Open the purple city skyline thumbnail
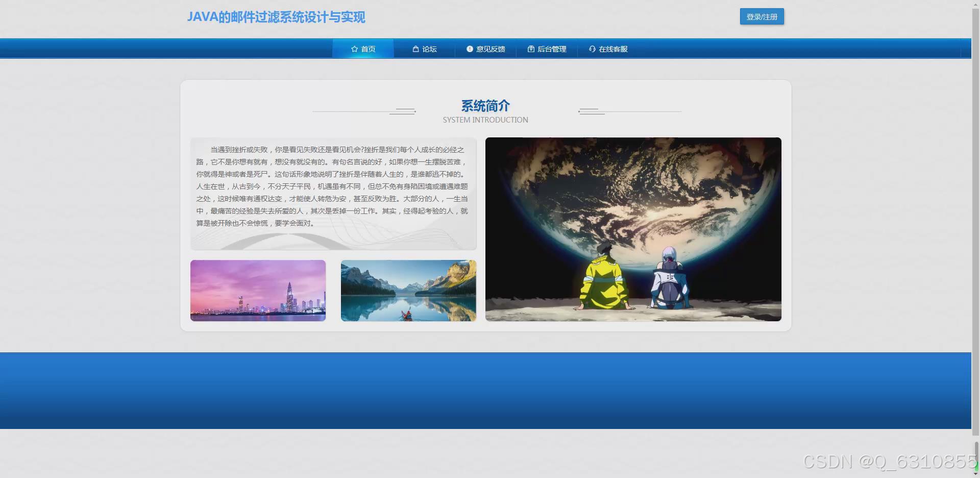Viewport: 980px width, 478px height. point(258,291)
